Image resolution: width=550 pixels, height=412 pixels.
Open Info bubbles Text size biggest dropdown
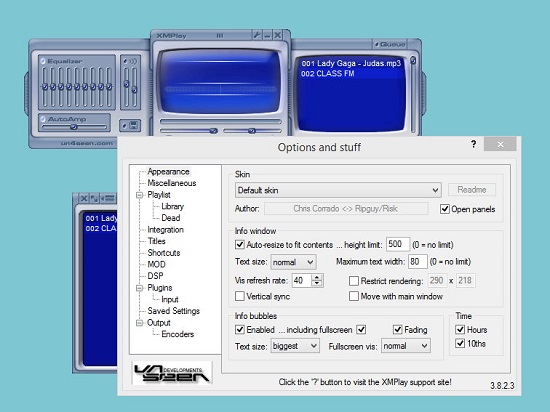pos(295,346)
